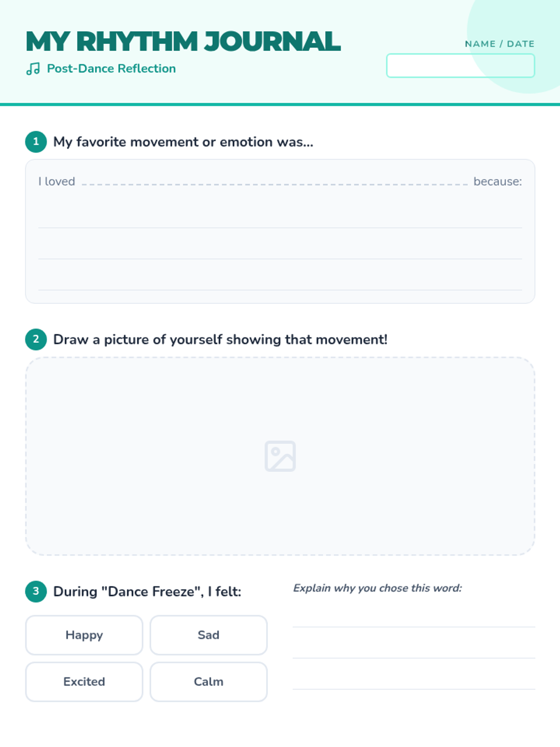The image size is (560, 747).
Task: Click the dashed drawing area box
Action: pos(280,456)
